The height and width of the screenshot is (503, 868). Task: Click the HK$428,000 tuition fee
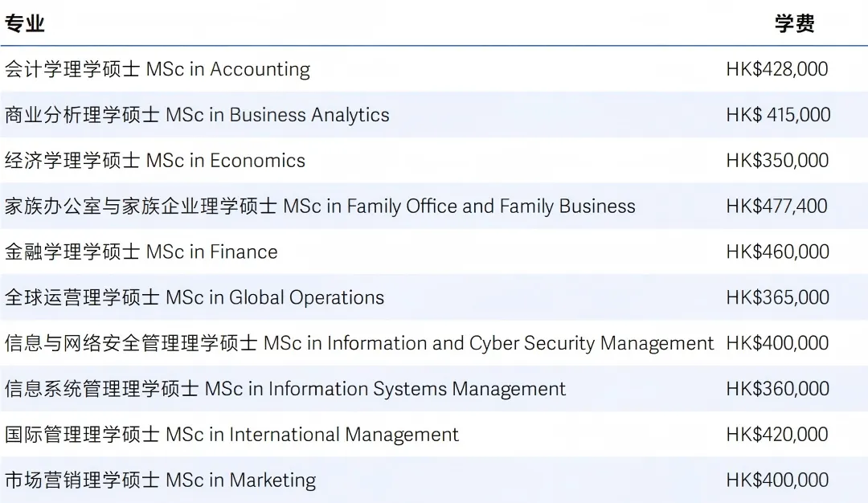777,69
